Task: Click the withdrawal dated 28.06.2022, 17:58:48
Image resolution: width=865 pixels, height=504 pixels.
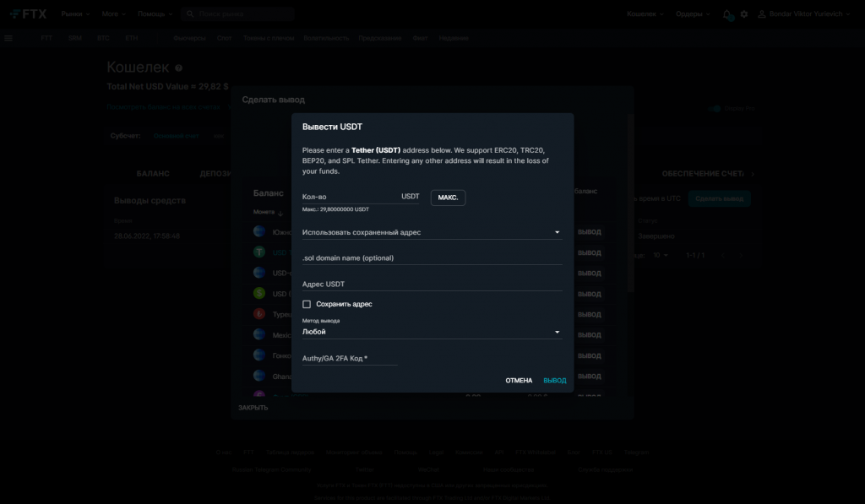Action: coord(147,236)
